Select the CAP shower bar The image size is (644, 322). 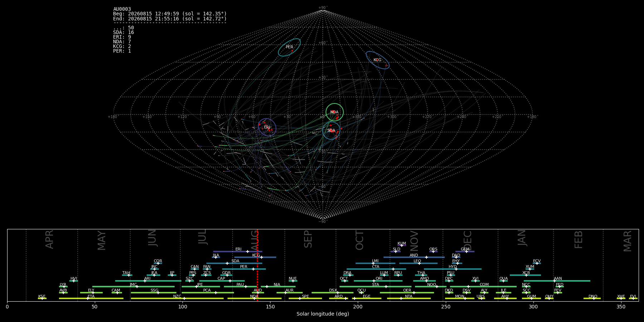pos(222,281)
